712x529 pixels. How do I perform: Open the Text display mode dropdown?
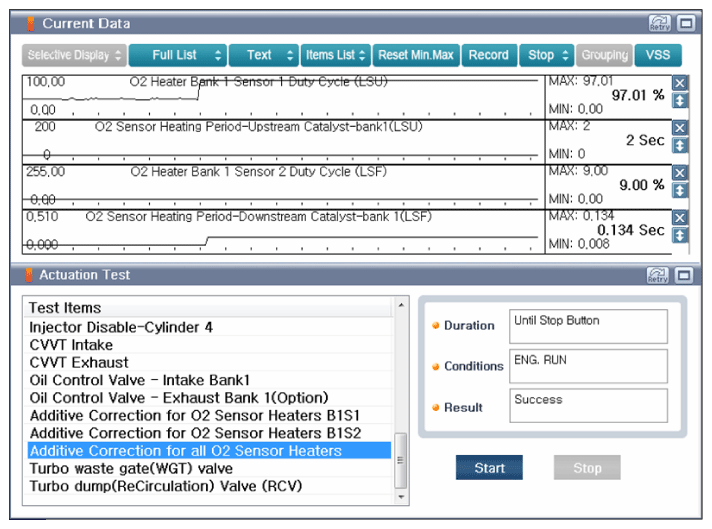264,55
